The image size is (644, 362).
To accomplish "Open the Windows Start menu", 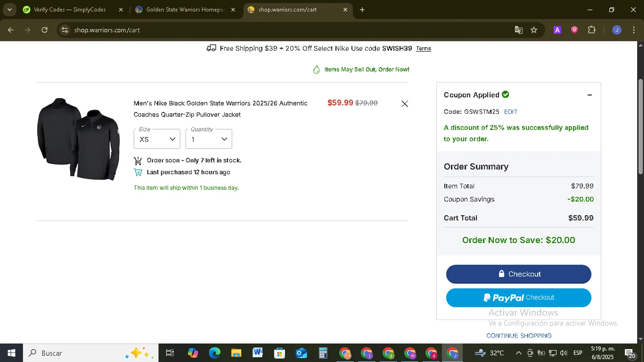I will 12,353.
